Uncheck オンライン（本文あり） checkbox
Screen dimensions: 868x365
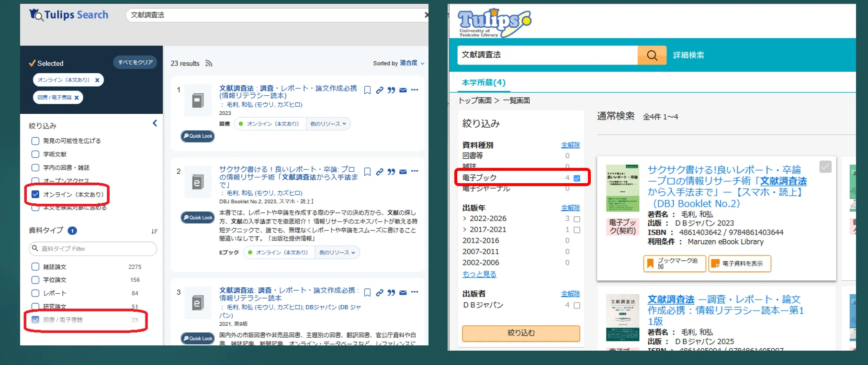(35, 194)
